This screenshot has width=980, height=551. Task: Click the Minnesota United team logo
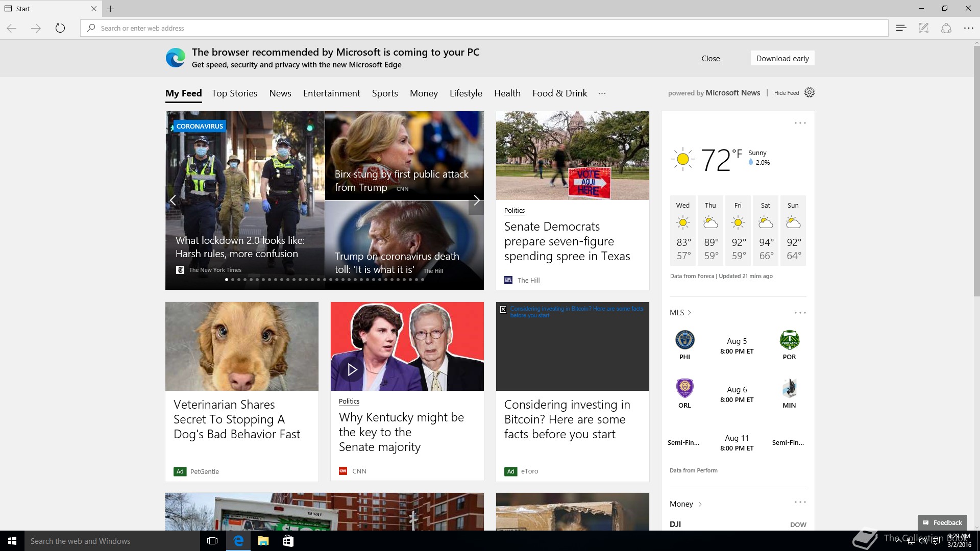click(x=789, y=388)
